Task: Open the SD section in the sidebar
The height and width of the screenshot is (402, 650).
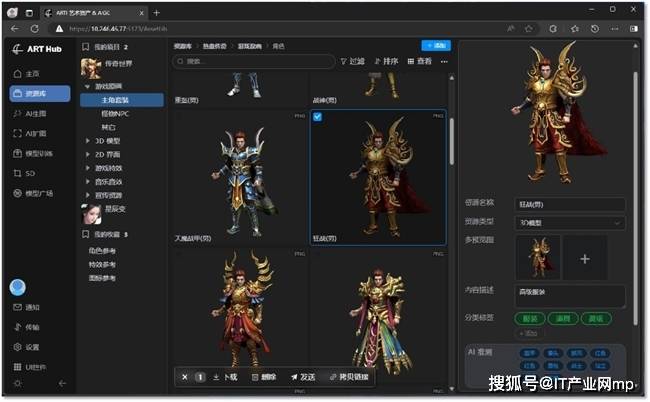Action: pyautogui.click(x=24, y=173)
